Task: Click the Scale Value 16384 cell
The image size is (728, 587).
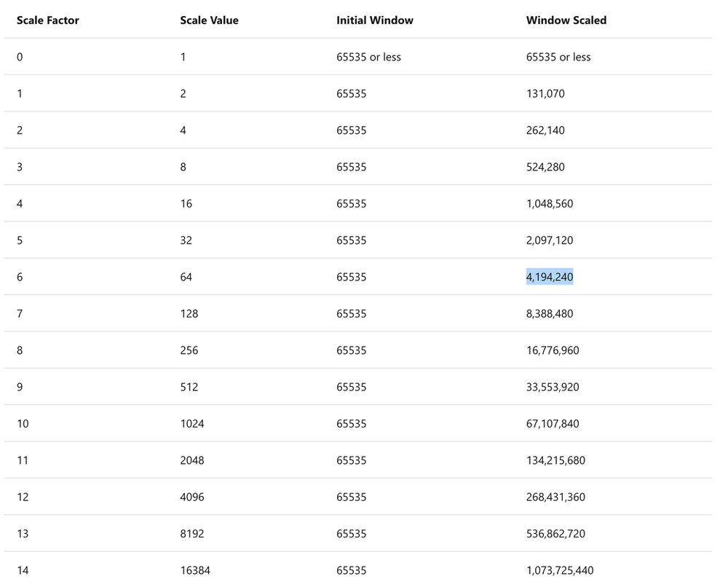Action: click(x=195, y=570)
